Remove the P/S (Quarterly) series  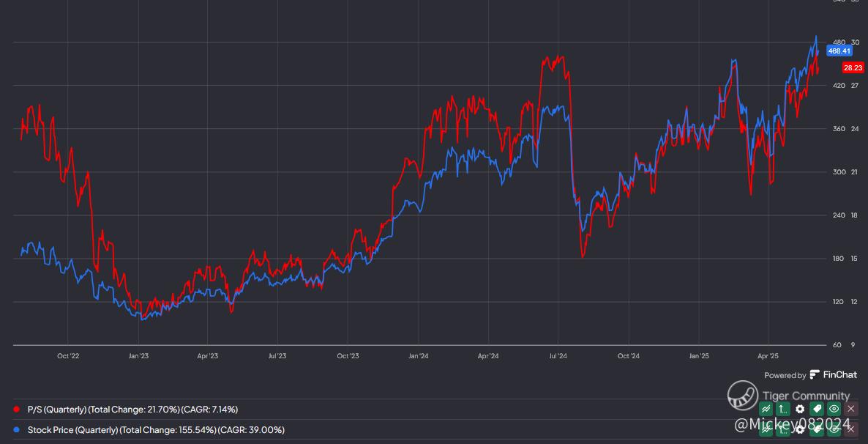coord(851,409)
